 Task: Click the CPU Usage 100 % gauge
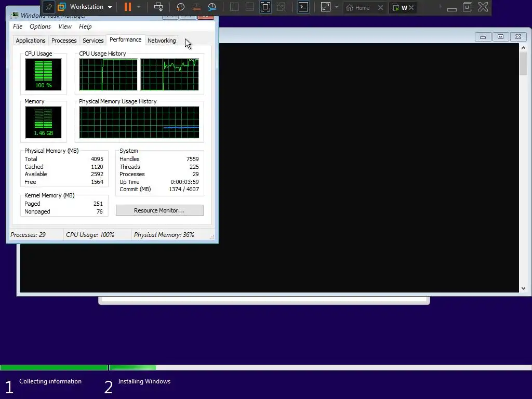(x=43, y=74)
